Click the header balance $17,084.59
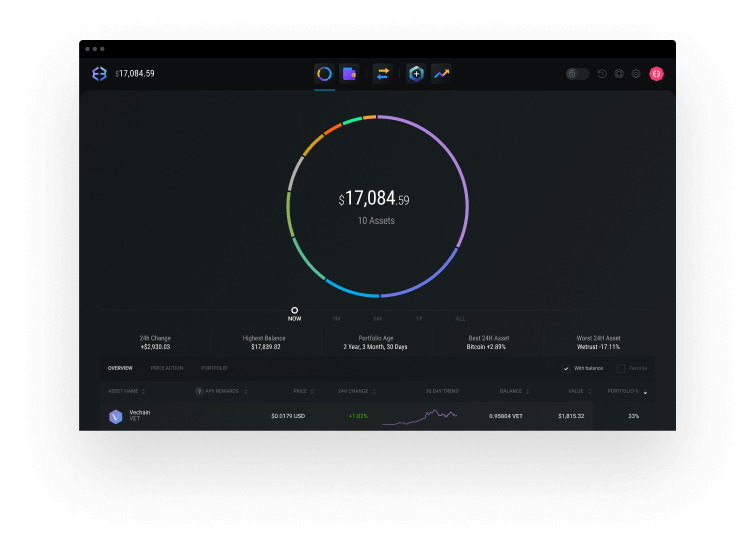753x547 pixels. [x=135, y=73]
